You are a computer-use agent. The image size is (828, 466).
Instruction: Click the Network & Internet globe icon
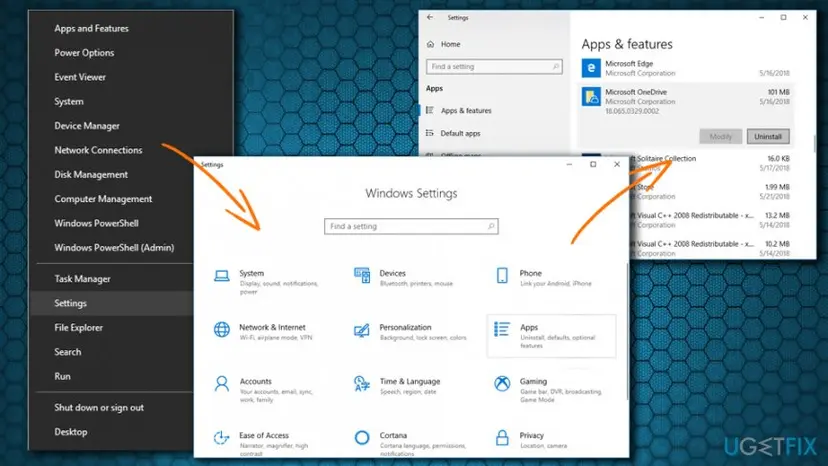(222, 329)
